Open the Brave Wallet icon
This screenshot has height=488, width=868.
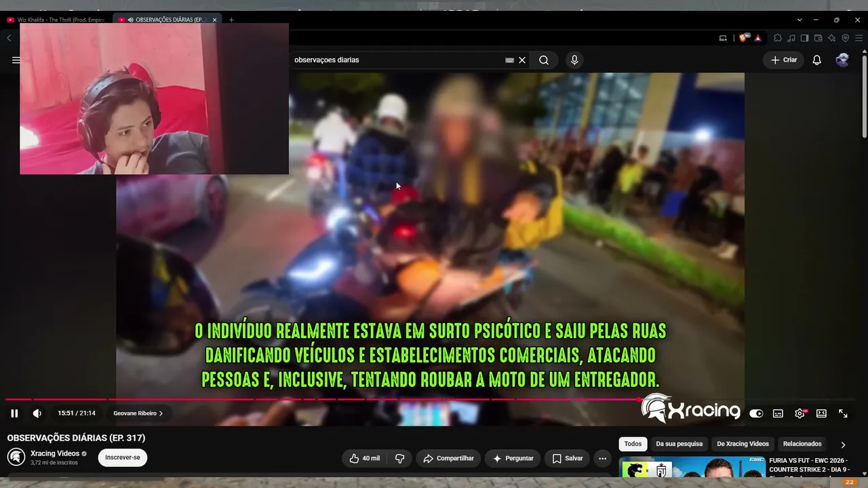[818, 38]
